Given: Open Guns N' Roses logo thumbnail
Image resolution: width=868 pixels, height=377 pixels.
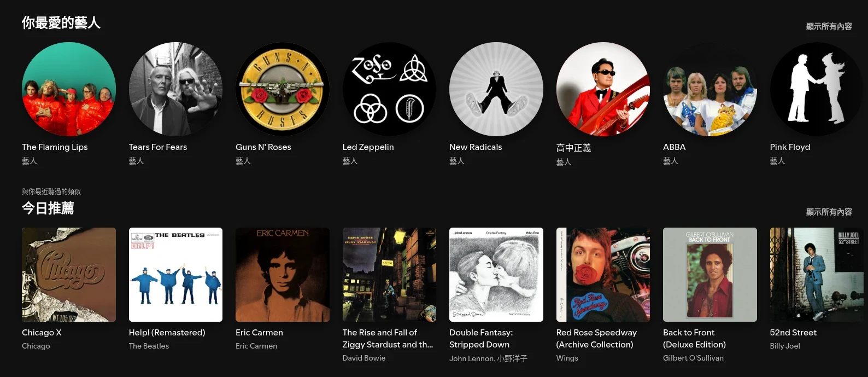Looking at the screenshot, I should click(x=283, y=89).
